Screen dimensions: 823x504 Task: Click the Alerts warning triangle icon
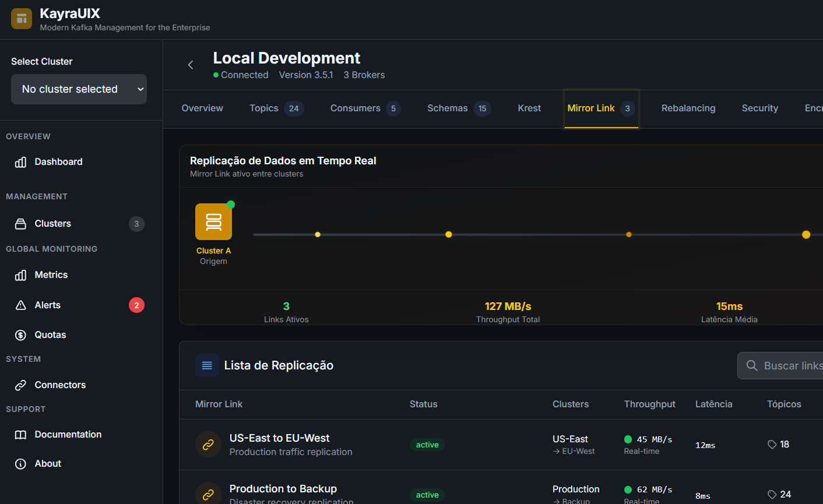coord(20,305)
